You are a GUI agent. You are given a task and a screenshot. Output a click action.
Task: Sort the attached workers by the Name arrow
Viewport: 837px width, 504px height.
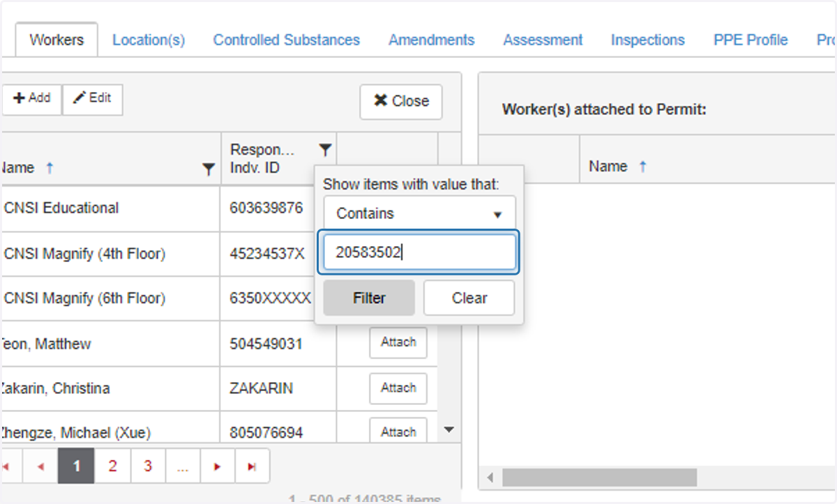click(642, 167)
